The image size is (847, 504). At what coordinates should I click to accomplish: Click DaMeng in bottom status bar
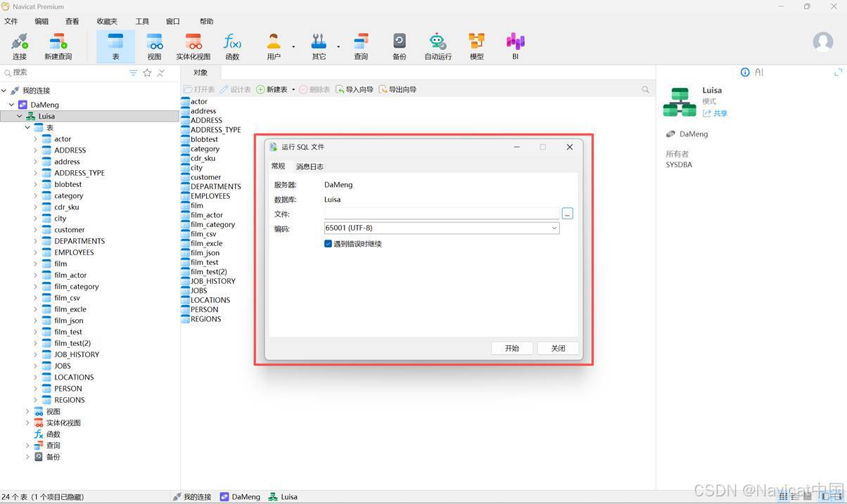tap(240, 497)
